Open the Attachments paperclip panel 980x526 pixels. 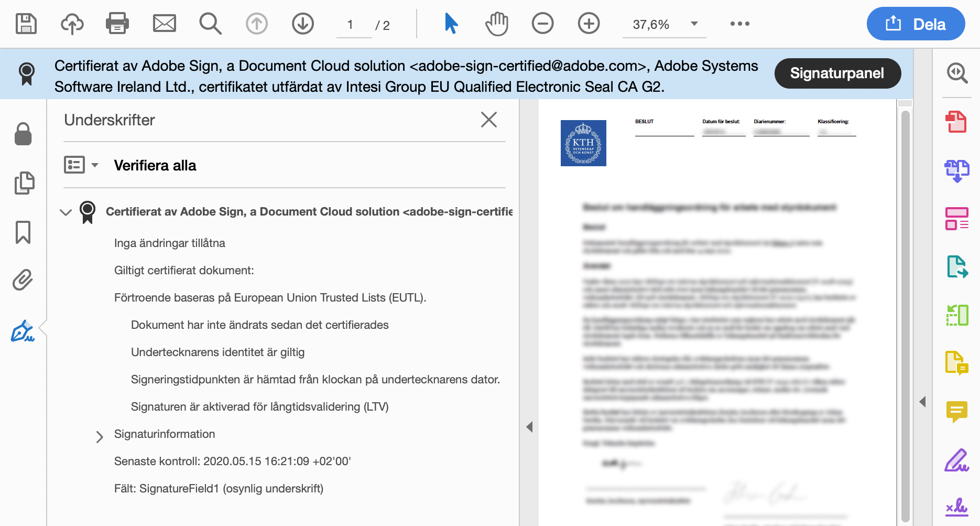click(x=23, y=281)
